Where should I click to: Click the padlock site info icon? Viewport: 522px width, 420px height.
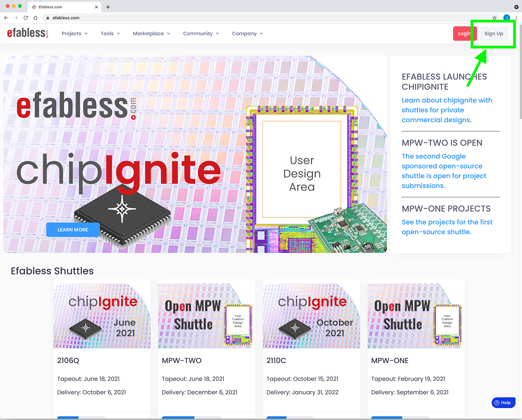pos(48,18)
